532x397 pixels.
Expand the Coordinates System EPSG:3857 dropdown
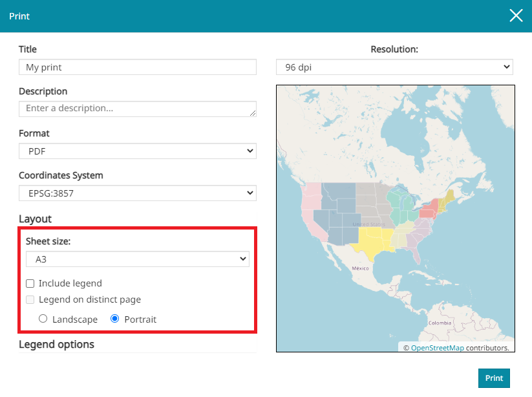pyautogui.click(x=137, y=193)
